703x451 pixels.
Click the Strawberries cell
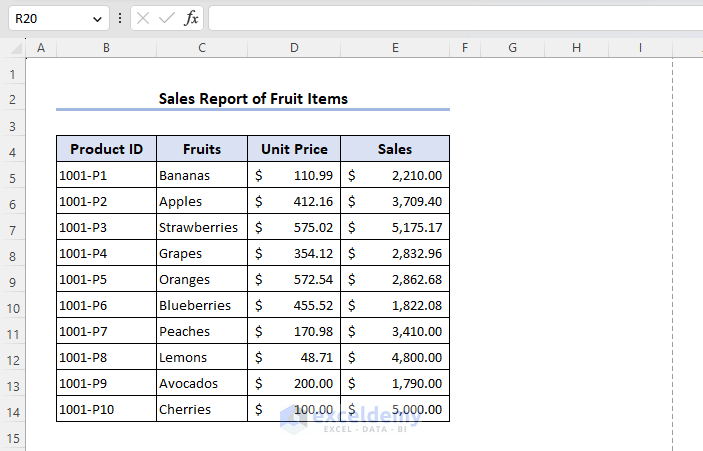click(x=201, y=227)
